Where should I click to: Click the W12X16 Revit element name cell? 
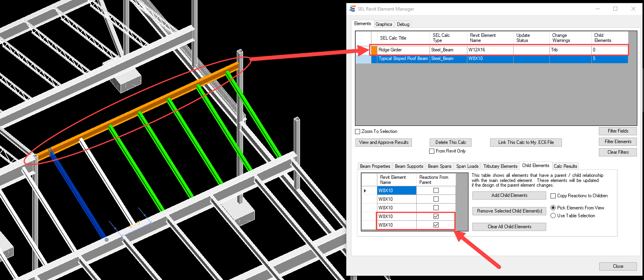490,50
